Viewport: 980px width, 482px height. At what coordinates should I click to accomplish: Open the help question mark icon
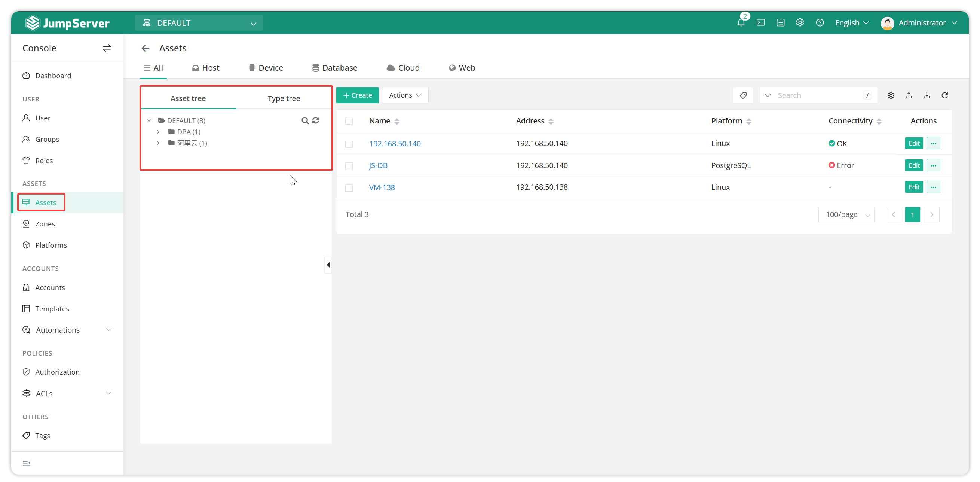point(820,23)
